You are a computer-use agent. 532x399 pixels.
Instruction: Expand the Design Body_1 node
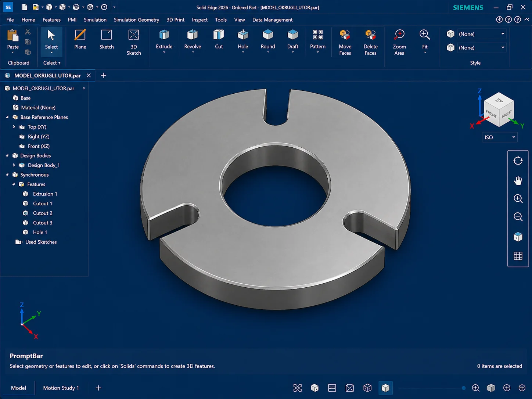[14, 165]
